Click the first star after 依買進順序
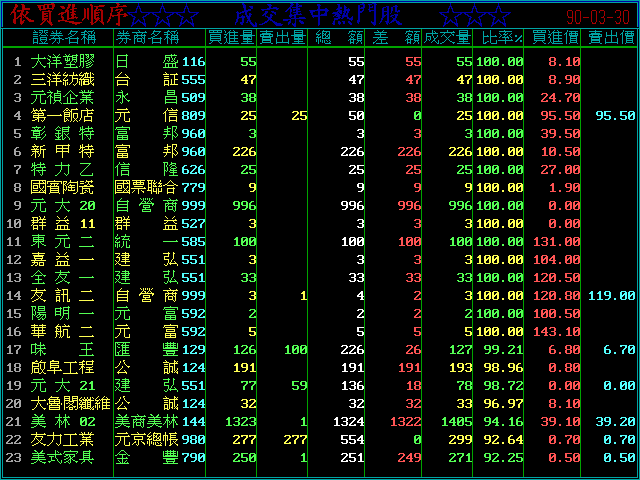Viewport: 640px width, 480px height. 142,15
